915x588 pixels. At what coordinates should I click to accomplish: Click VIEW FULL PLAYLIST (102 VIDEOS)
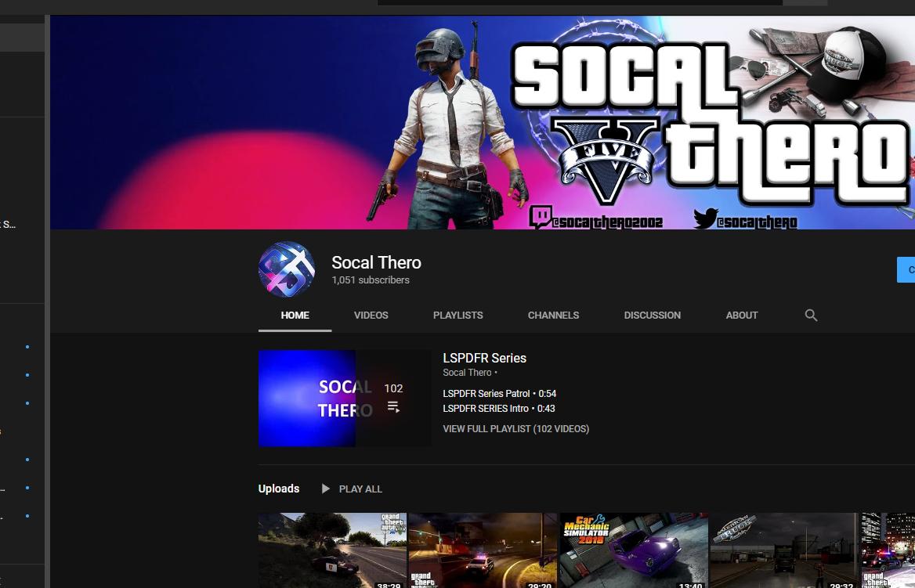515,429
